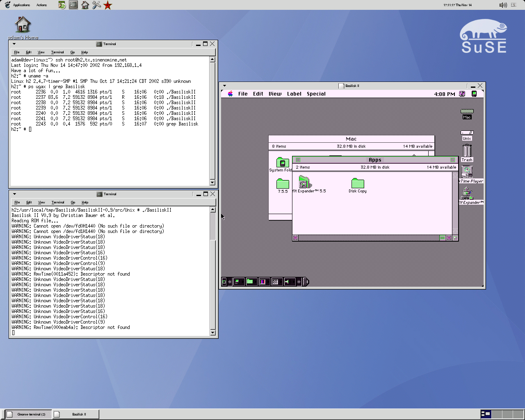Open Go menu in upper terminal window

pos(73,52)
